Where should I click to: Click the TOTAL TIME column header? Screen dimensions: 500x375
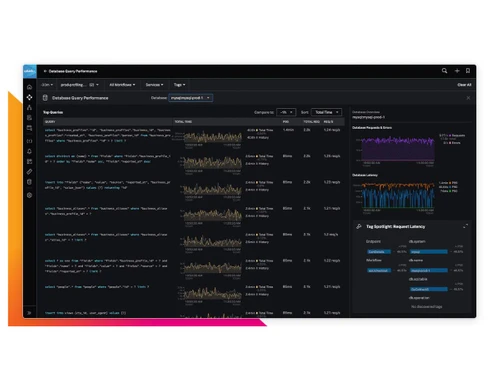(183, 122)
